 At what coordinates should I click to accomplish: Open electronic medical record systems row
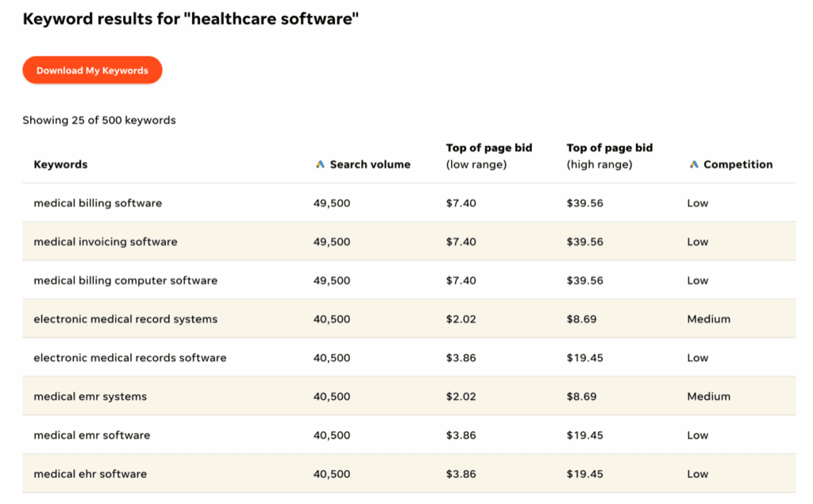(x=125, y=318)
